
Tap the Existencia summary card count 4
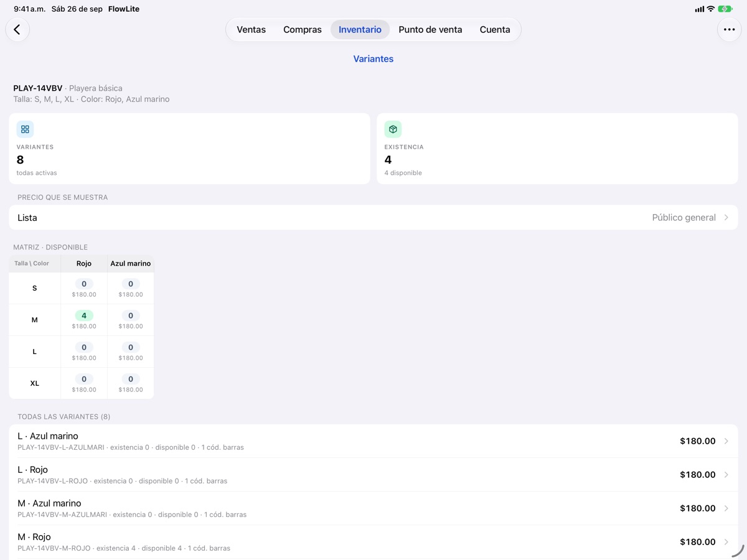pos(388,160)
